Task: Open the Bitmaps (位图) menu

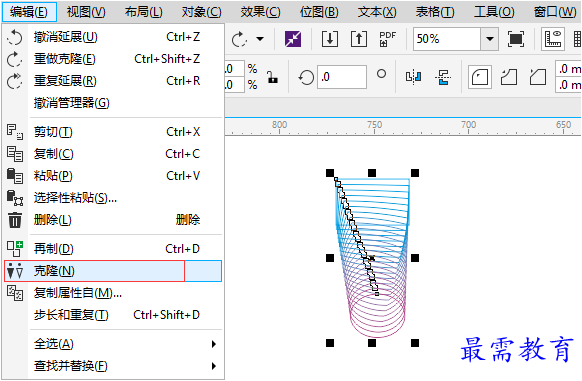Action: (x=319, y=12)
